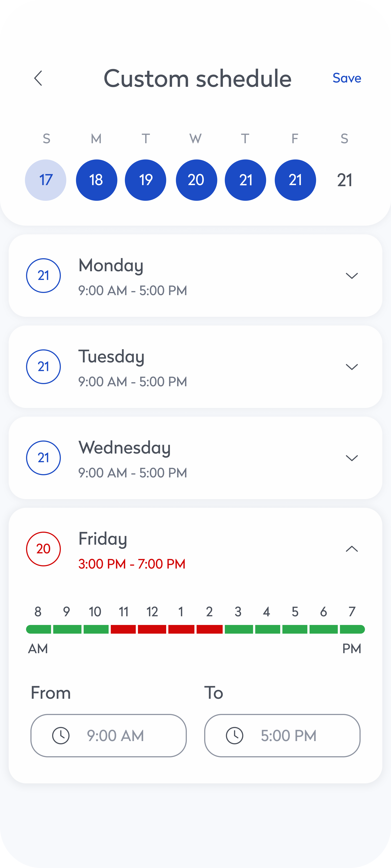Open the From time field 9:00 AM
Viewport: 391px width, 868px height.
click(108, 735)
